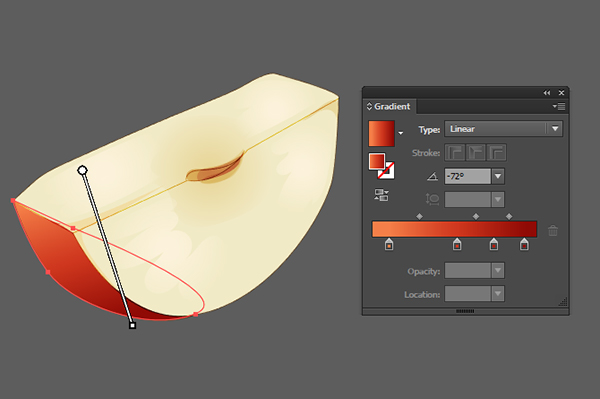
Task: Click the gradient annotator circle handle
Action: coord(82,170)
